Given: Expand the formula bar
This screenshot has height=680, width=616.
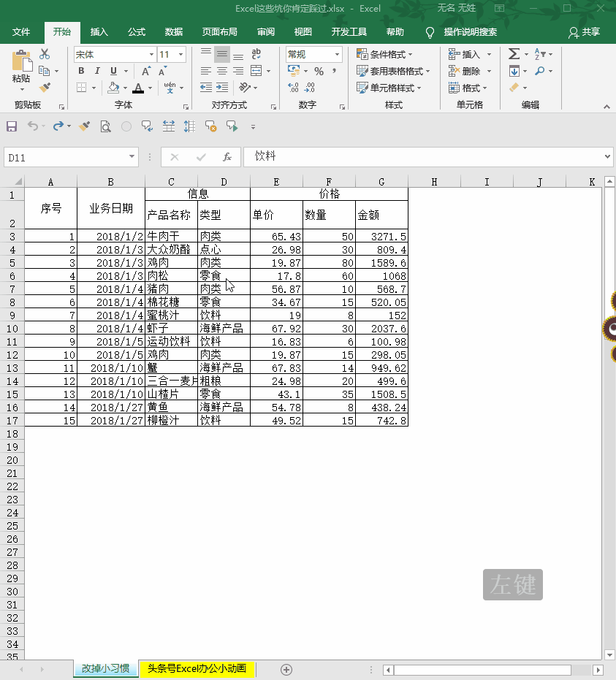Looking at the screenshot, I should 607,156.
